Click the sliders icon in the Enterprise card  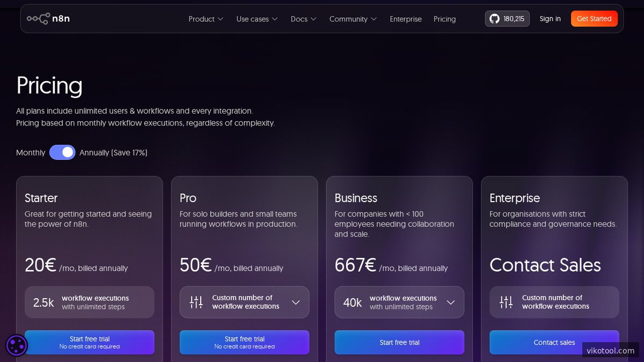(505, 302)
